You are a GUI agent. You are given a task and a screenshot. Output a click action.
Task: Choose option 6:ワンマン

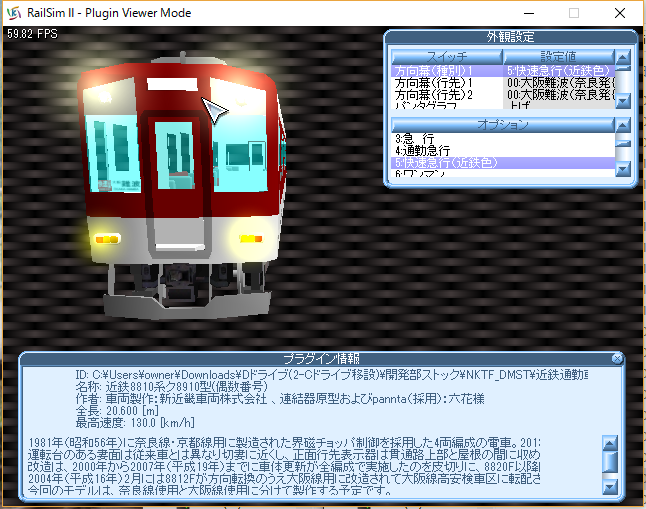503,173
